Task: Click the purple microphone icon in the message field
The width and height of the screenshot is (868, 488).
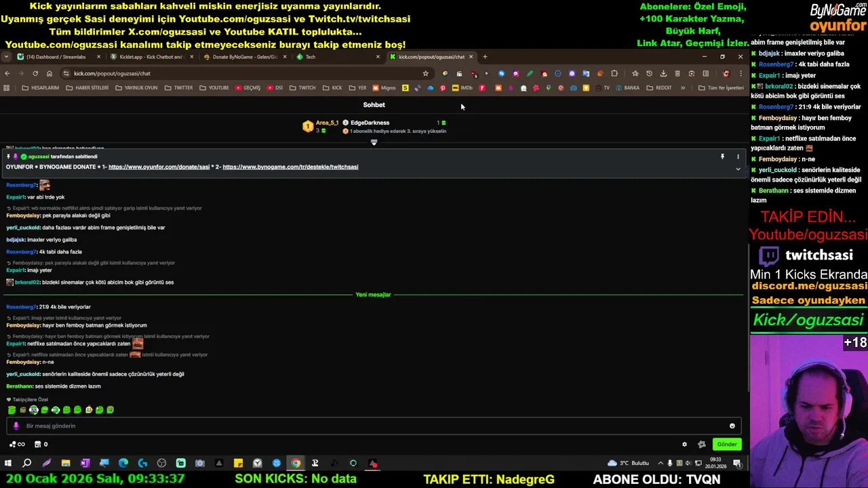Action: pyautogui.click(x=16, y=426)
